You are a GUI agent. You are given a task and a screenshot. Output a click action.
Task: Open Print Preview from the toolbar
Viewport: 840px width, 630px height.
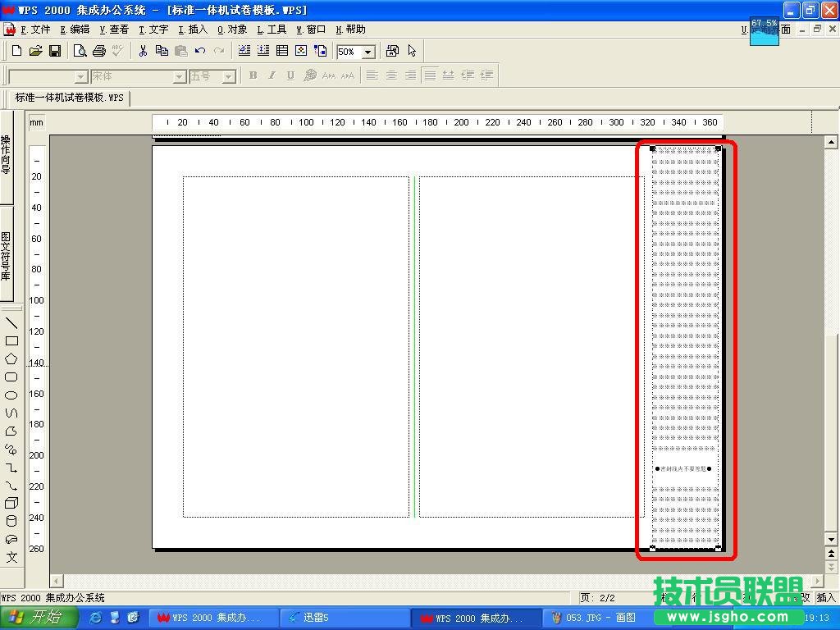tap(80, 51)
